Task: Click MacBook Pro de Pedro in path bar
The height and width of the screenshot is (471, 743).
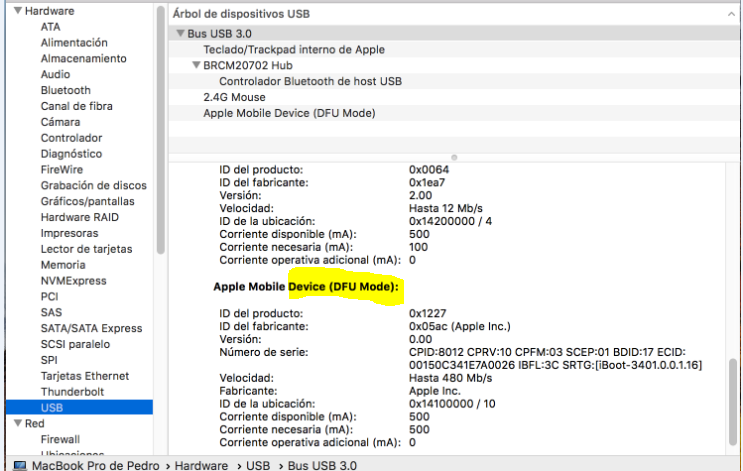Action: click(95, 465)
